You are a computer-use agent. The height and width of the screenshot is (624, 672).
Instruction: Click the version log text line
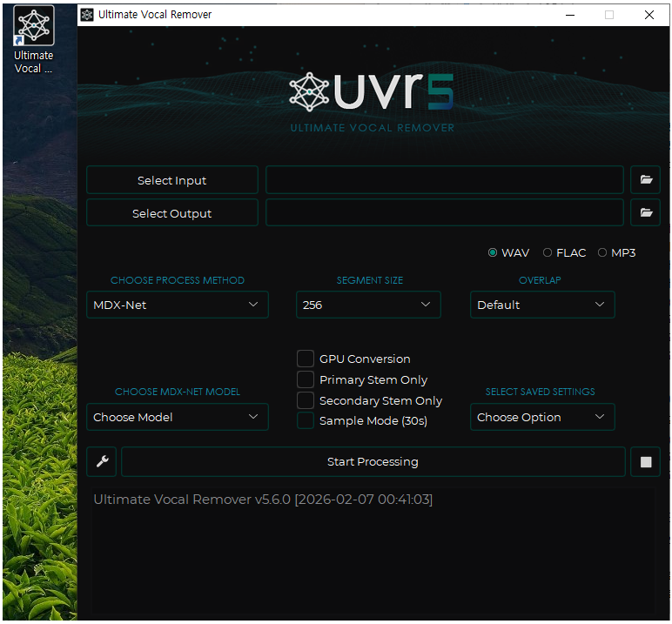coord(263,500)
